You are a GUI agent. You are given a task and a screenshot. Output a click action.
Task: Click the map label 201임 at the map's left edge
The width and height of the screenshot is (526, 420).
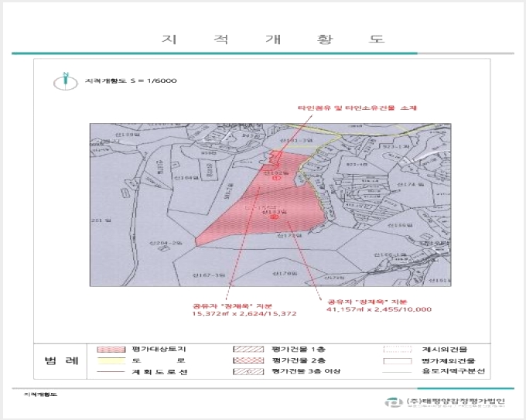click(x=101, y=220)
